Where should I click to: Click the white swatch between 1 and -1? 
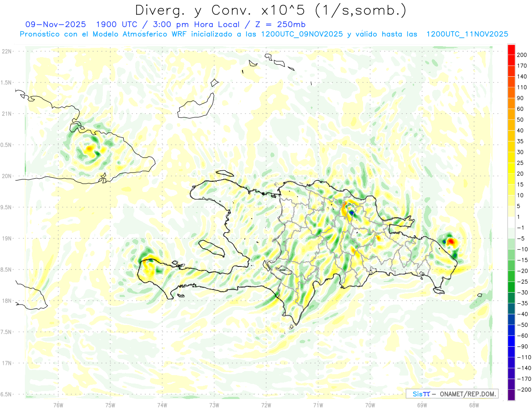click(511, 222)
